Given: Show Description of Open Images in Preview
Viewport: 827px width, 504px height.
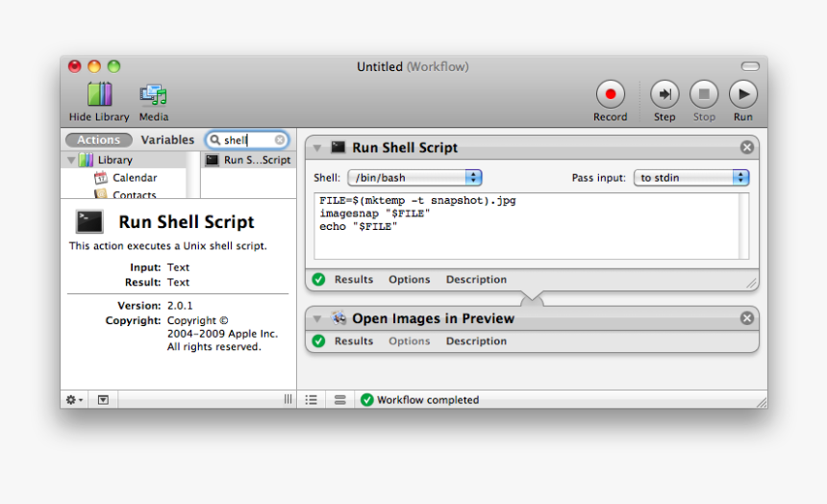Looking at the screenshot, I should tap(476, 340).
